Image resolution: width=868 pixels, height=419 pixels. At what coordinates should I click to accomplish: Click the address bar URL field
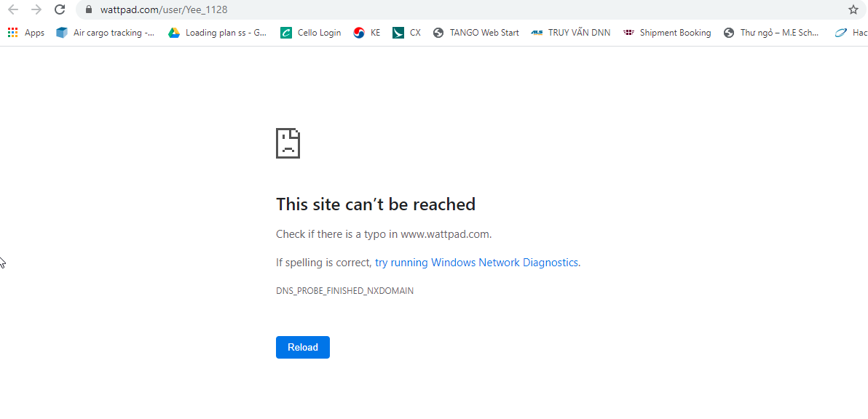point(437,9)
